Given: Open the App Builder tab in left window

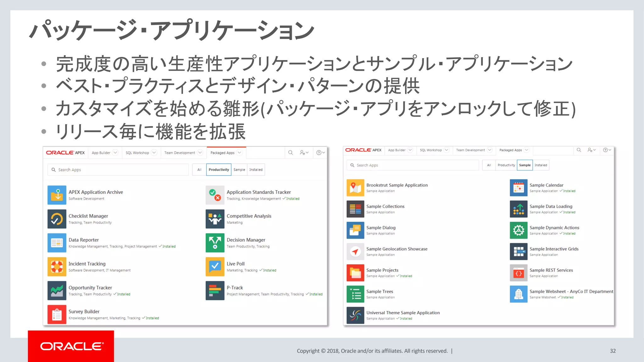Looking at the screenshot, I should [x=101, y=153].
